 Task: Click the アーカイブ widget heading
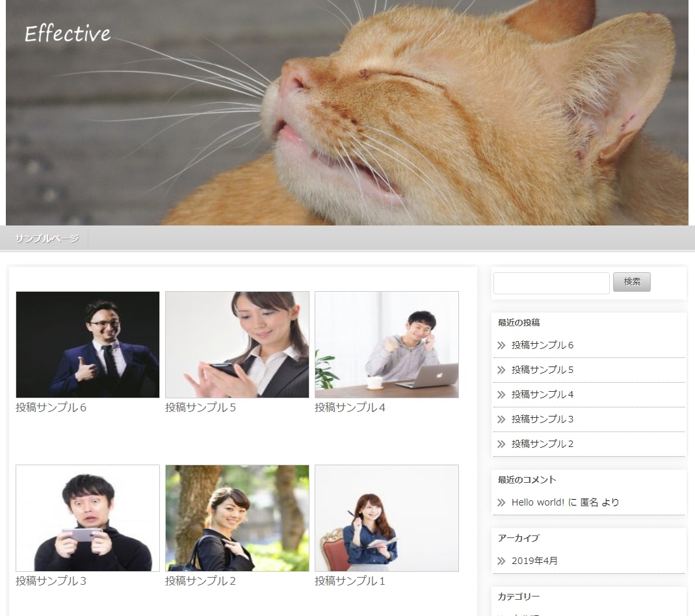pos(519,538)
